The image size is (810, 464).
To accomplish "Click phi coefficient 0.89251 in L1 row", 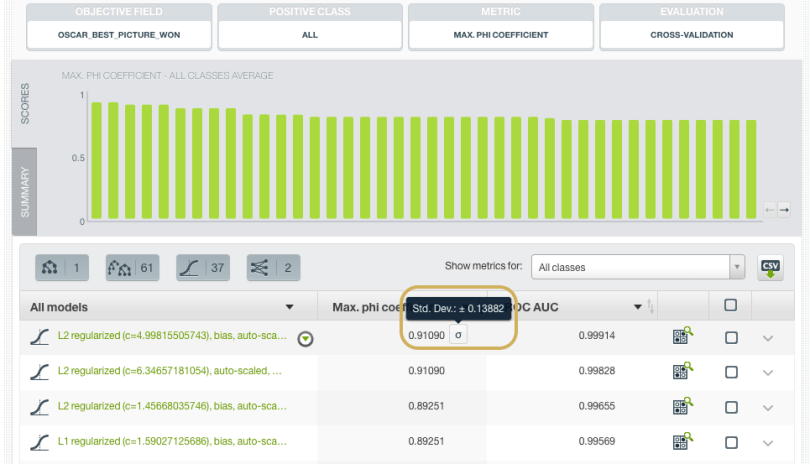I will pos(426,441).
